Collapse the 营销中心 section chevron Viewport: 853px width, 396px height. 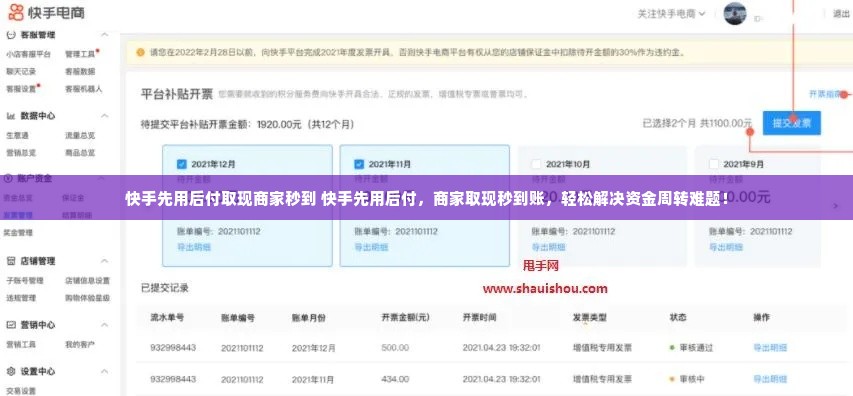pos(105,325)
